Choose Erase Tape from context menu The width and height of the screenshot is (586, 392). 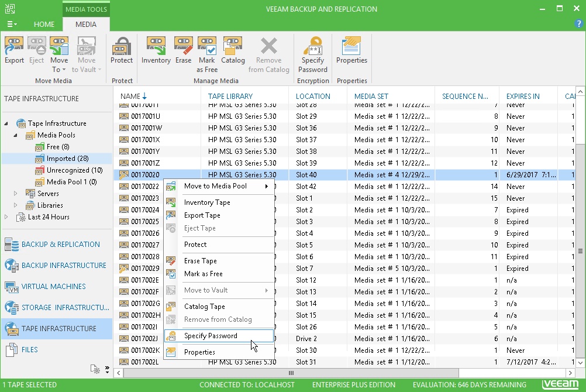219,261
